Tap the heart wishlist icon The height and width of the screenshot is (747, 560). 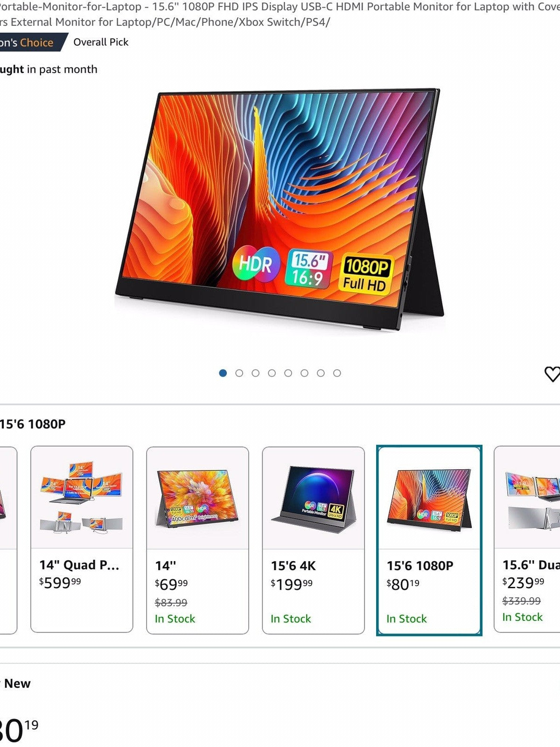[552, 374]
